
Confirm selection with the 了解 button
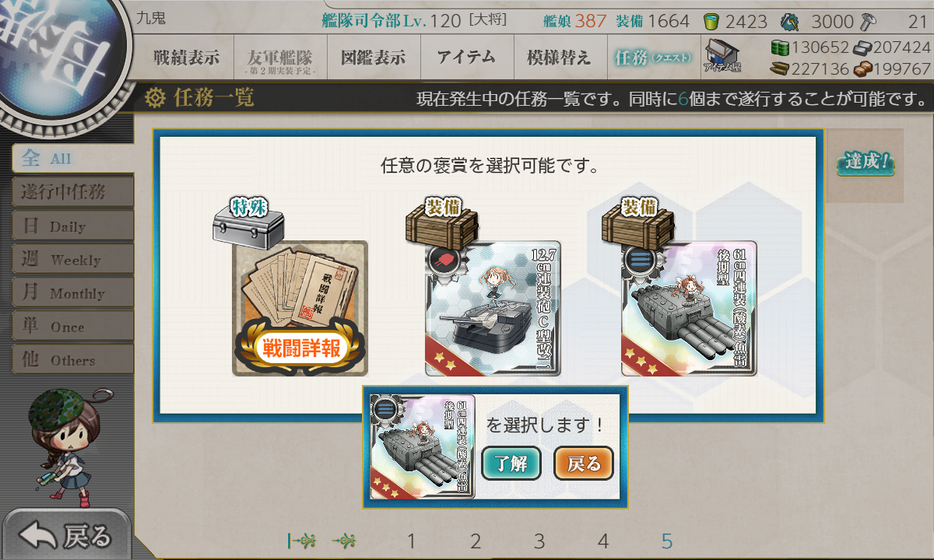pyautogui.click(x=511, y=464)
